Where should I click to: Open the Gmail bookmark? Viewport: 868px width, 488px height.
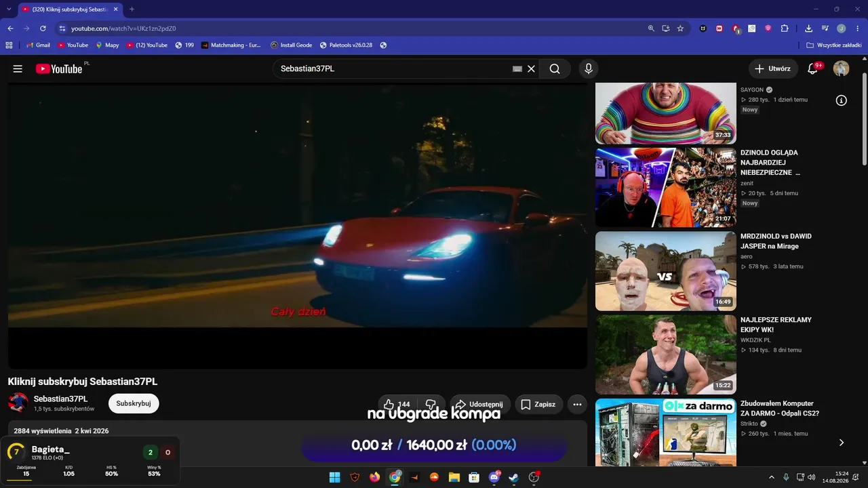[38, 45]
